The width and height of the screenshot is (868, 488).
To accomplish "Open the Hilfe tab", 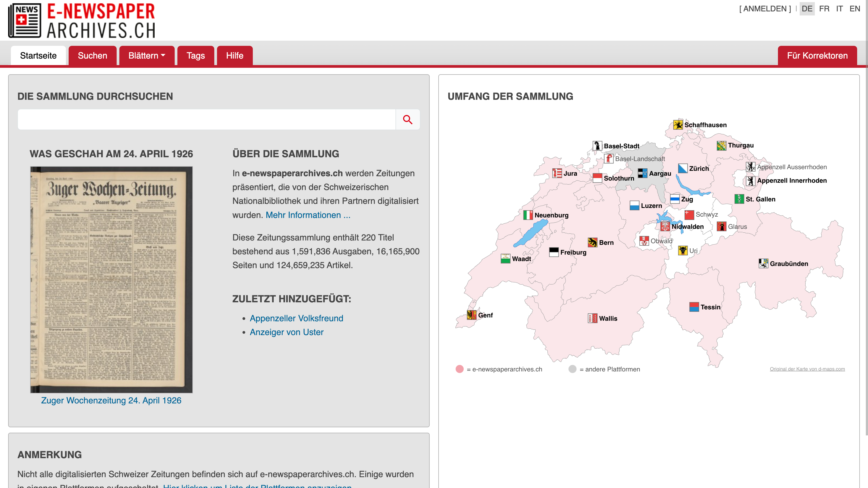I will pyautogui.click(x=235, y=55).
